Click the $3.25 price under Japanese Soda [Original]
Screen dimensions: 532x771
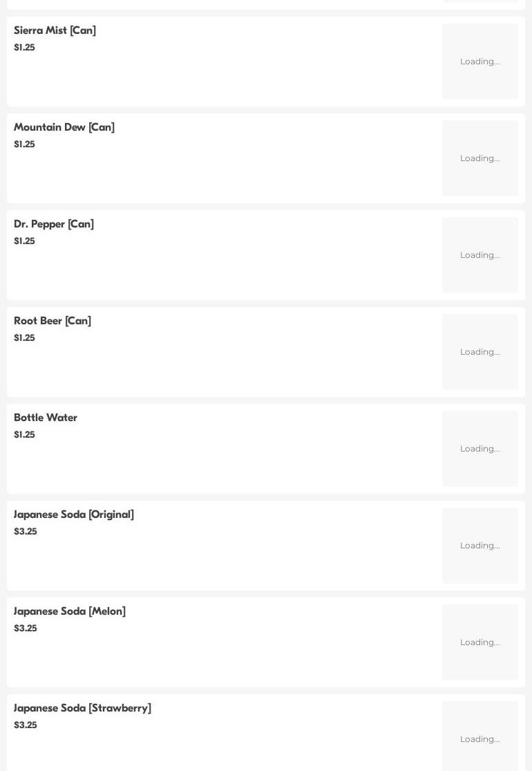26,532
